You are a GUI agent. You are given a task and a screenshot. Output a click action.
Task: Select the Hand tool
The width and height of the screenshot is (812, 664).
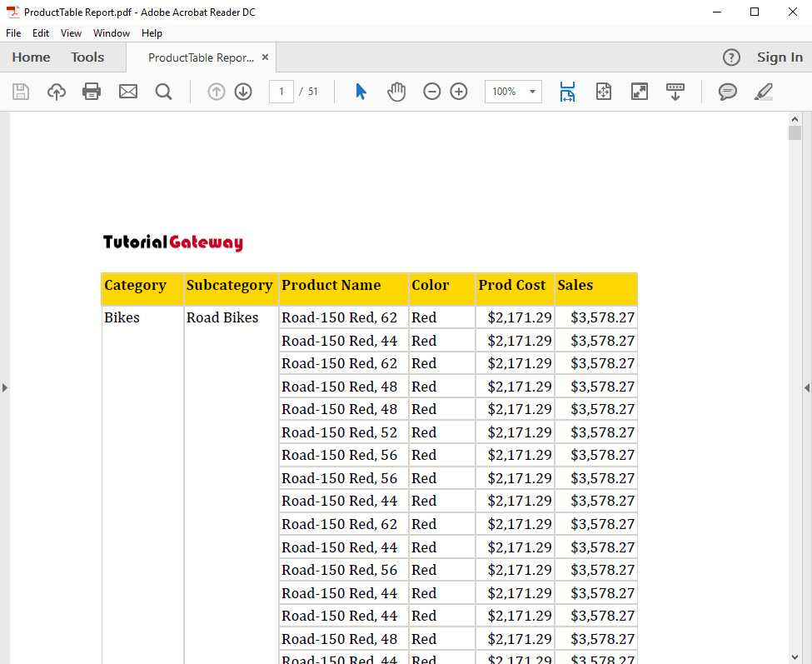396,92
